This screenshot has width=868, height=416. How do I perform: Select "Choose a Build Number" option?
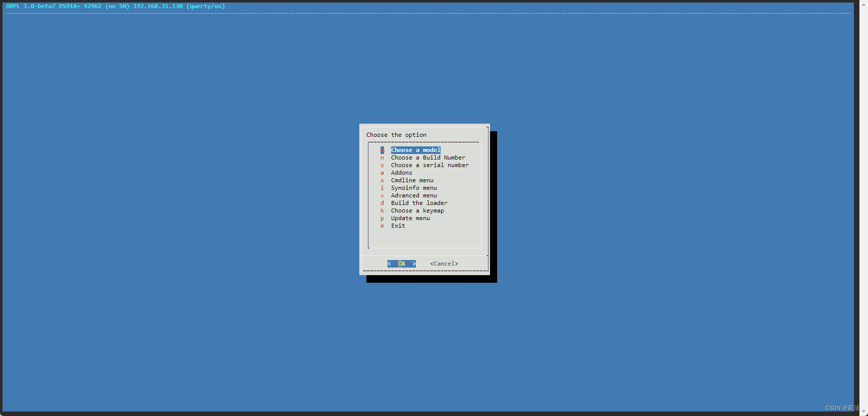pyautogui.click(x=428, y=158)
